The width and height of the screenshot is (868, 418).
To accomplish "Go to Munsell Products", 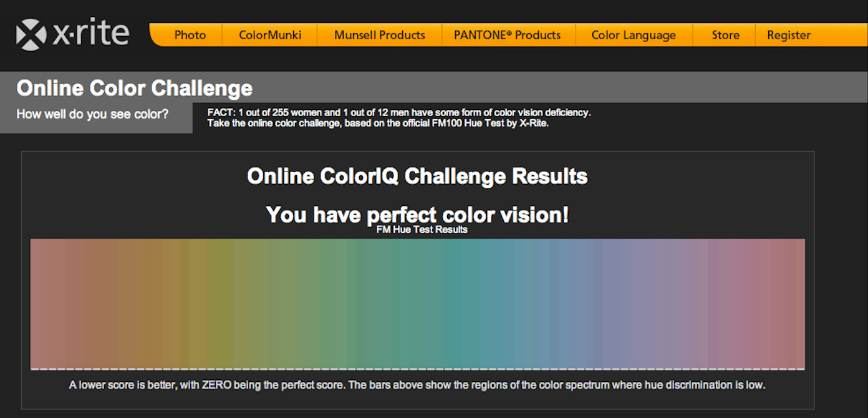I will click(x=380, y=35).
